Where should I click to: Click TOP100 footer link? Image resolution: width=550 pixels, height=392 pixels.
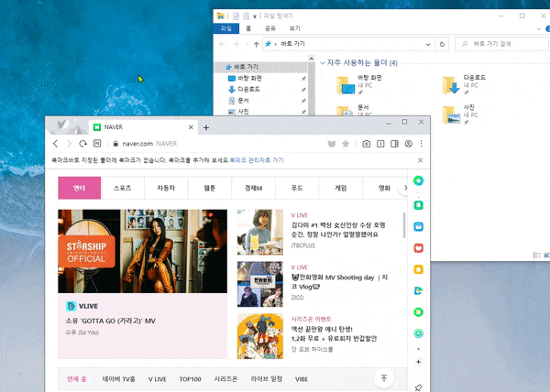[190, 379]
